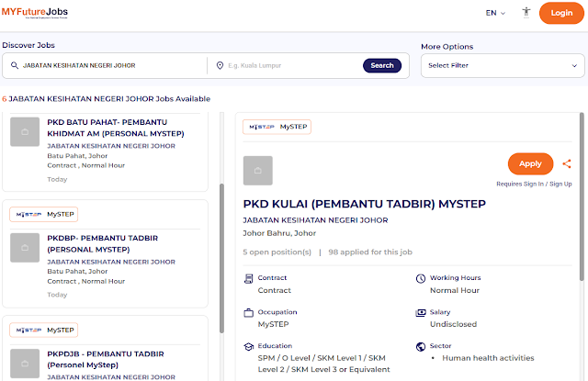588x381 pixels.
Task: Click the PKDBP job company thumbnail
Action: [x=25, y=248]
